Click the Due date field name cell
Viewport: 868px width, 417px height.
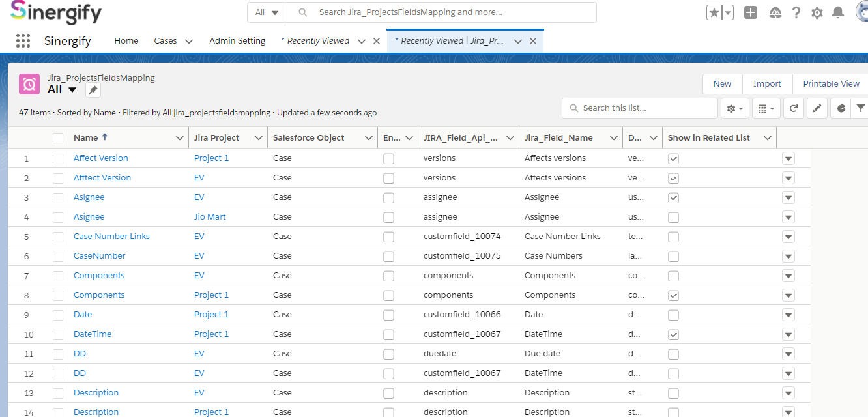(543, 354)
